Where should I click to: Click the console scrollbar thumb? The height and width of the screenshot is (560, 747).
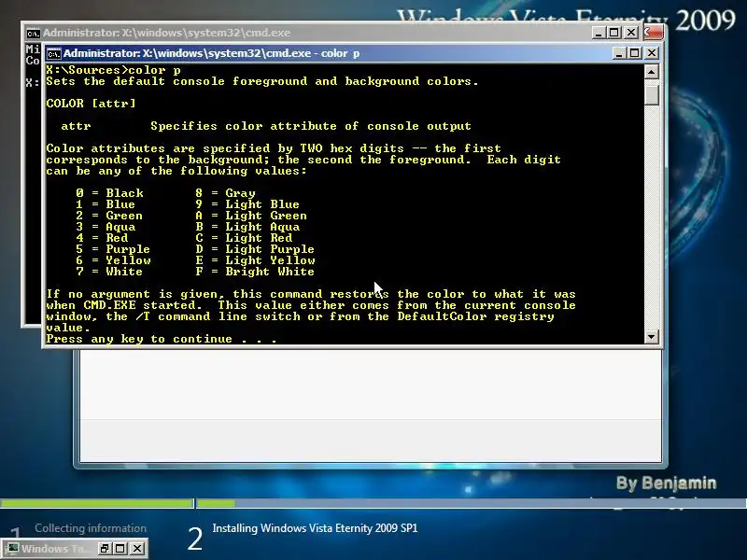[651, 93]
